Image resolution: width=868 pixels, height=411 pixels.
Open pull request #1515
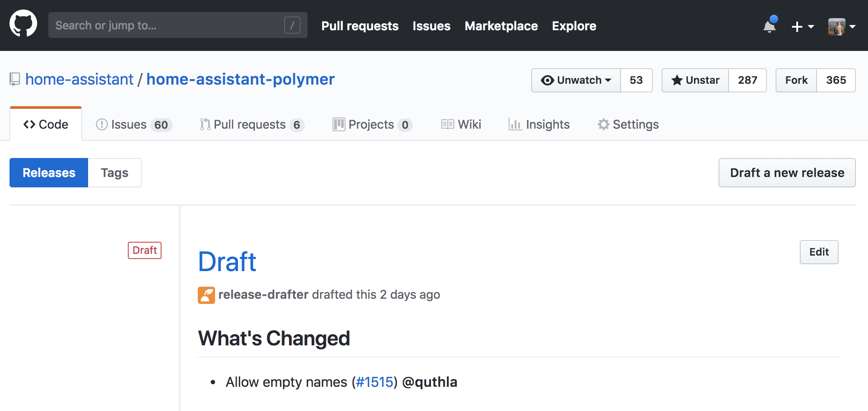tap(374, 382)
